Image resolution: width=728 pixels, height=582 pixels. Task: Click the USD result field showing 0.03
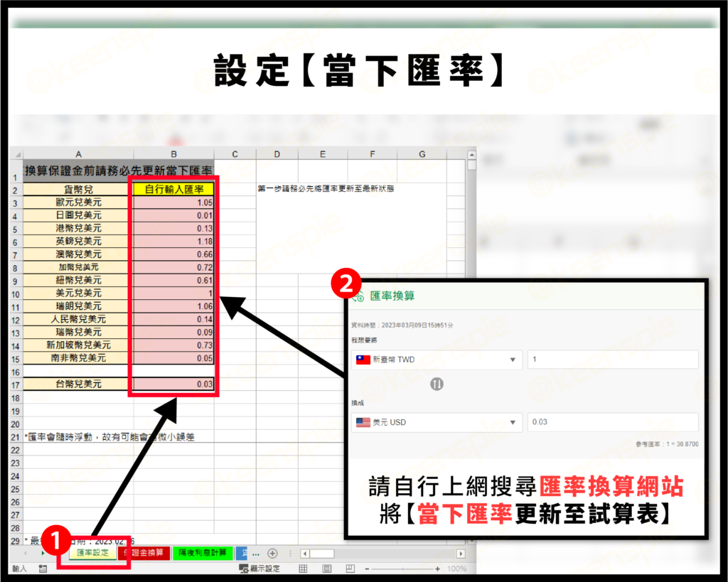pyautogui.click(x=614, y=422)
